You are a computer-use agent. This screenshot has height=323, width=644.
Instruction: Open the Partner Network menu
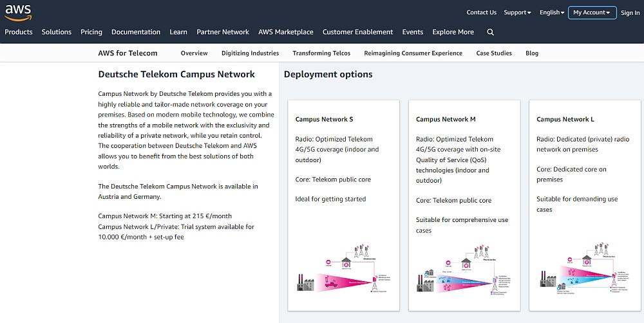[x=223, y=32]
